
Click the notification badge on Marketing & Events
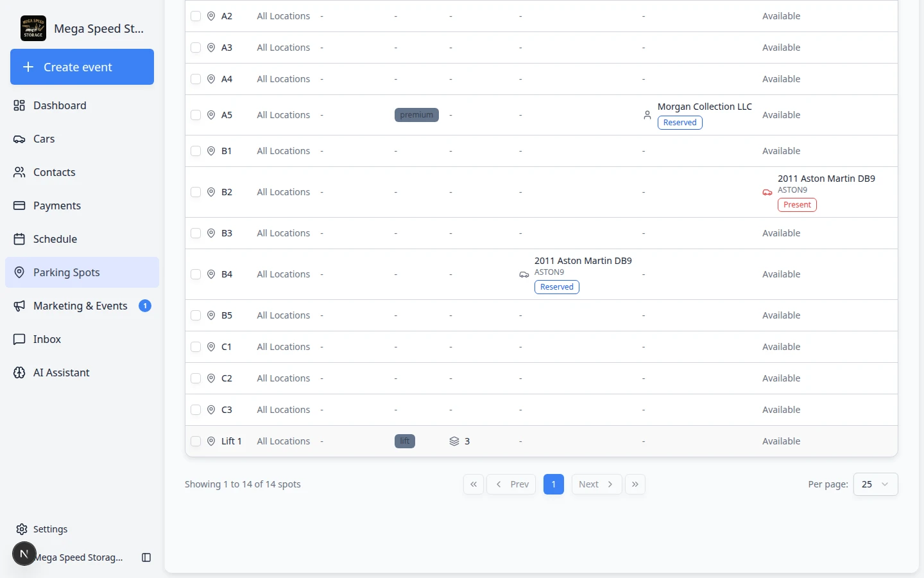[145, 306]
